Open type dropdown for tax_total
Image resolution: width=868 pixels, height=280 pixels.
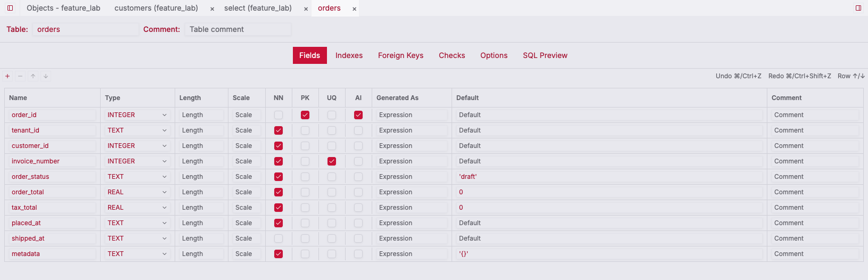137,208
